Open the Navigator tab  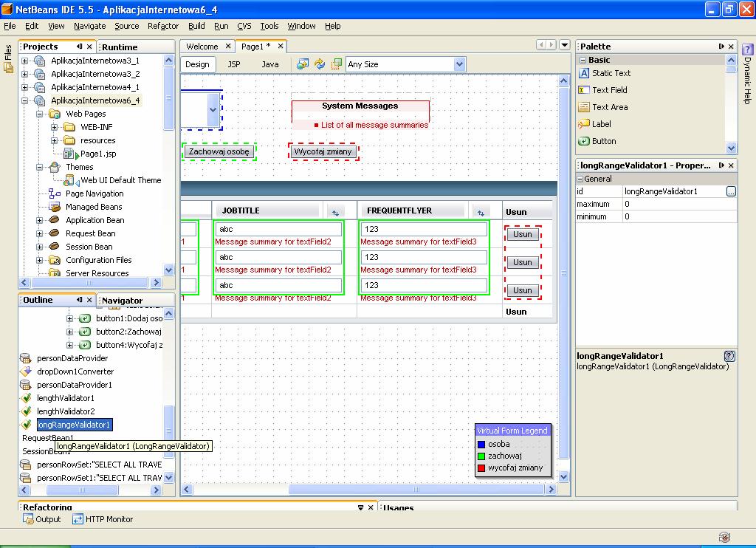point(122,300)
